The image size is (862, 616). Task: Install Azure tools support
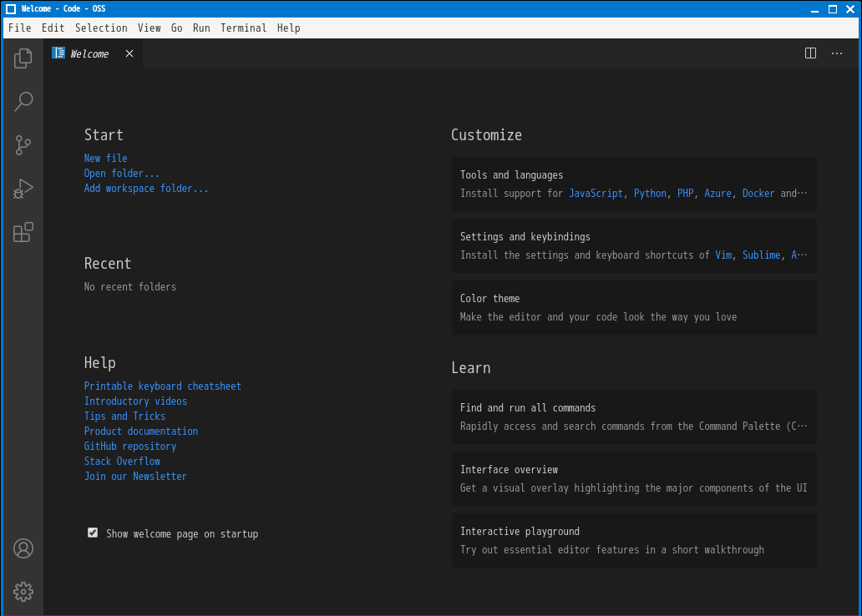coord(718,194)
